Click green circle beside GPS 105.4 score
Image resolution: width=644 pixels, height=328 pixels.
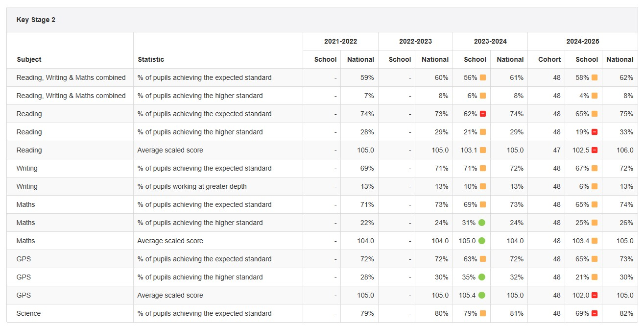(x=481, y=295)
